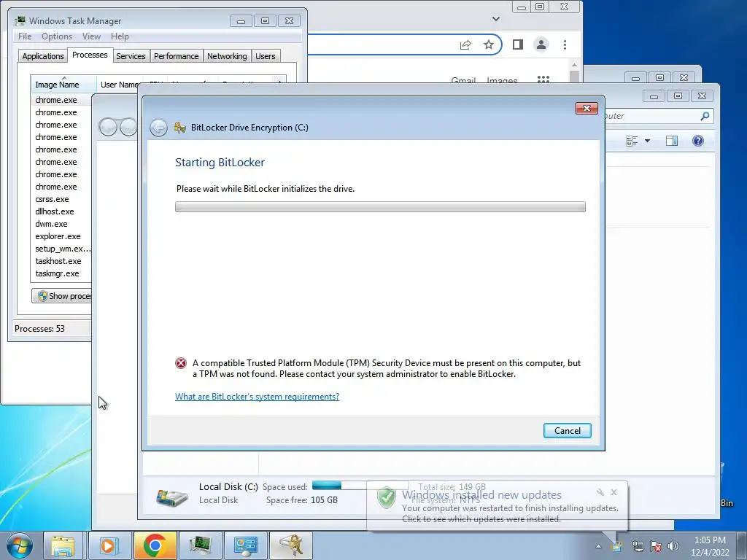Screen dimensions: 747x560
Task: Show hidden tray icons arrow
Action: [x=598, y=547]
